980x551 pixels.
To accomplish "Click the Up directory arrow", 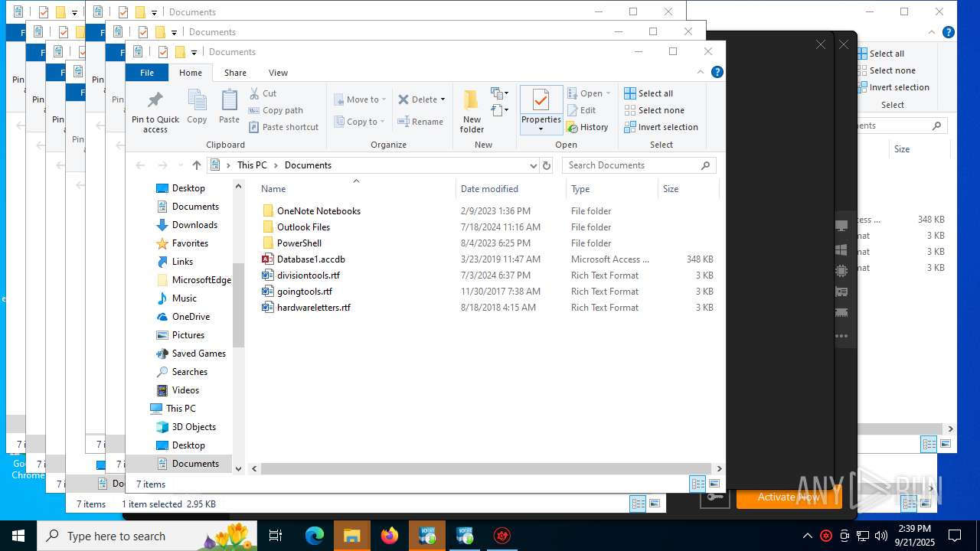I will pos(197,165).
